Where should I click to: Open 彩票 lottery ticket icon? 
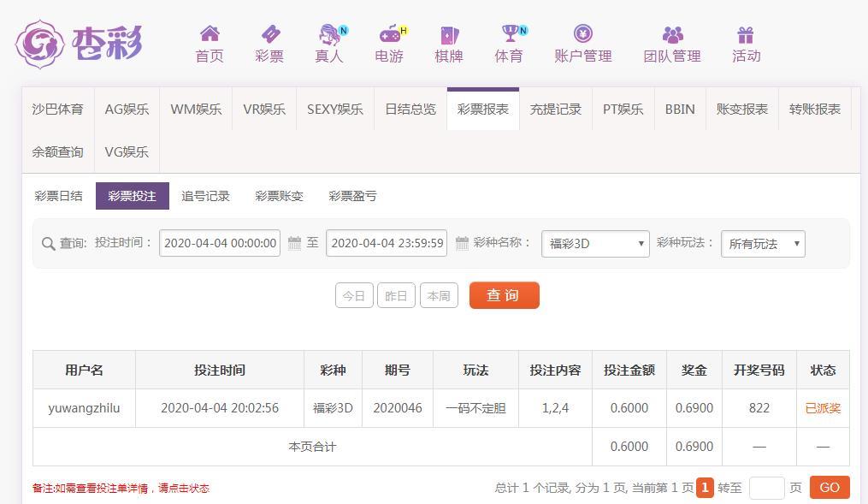point(270,34)
